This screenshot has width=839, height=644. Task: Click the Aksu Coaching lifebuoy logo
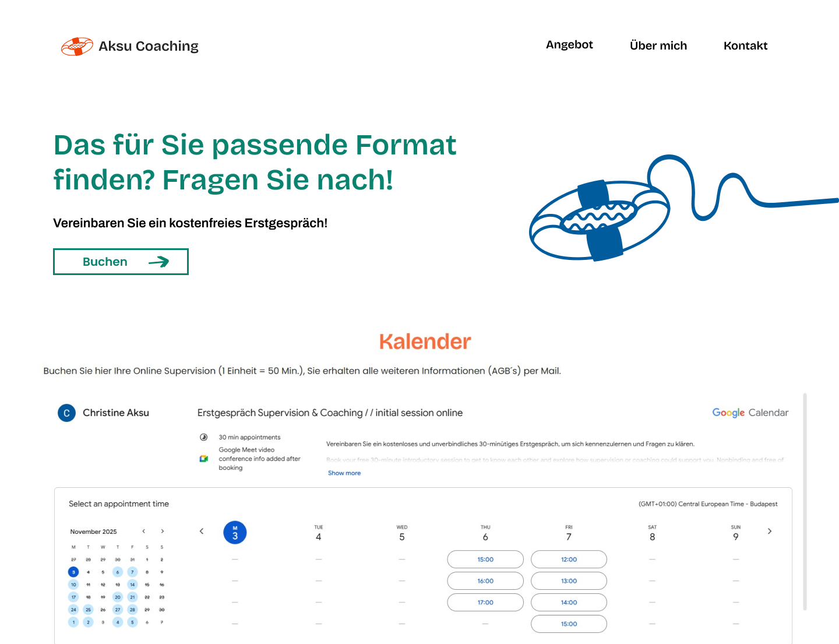[x=77, y=46]
